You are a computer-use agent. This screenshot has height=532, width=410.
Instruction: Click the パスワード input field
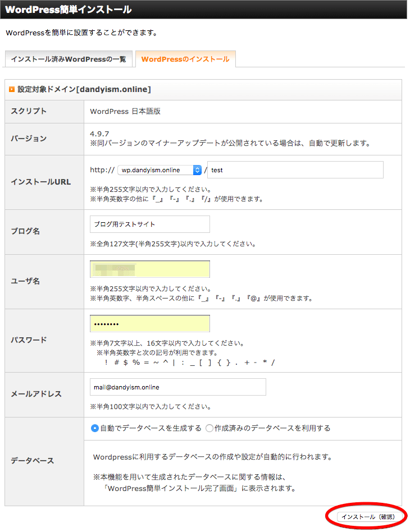150,324
